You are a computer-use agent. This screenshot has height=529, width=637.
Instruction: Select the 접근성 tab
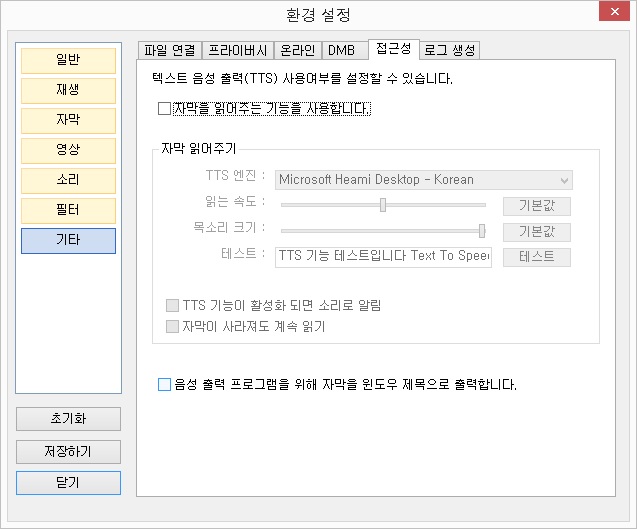pos(394,49)
